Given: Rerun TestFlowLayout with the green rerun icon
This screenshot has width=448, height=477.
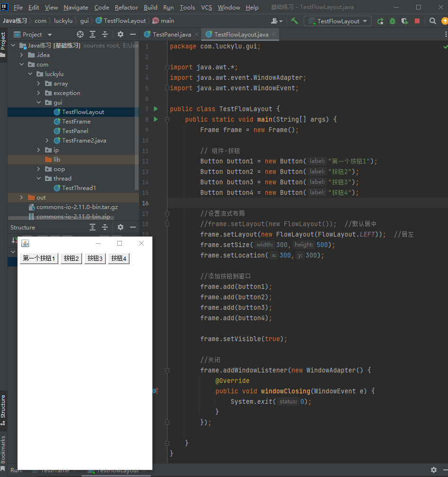Looking at the screenshot, I should pos(380,21).
